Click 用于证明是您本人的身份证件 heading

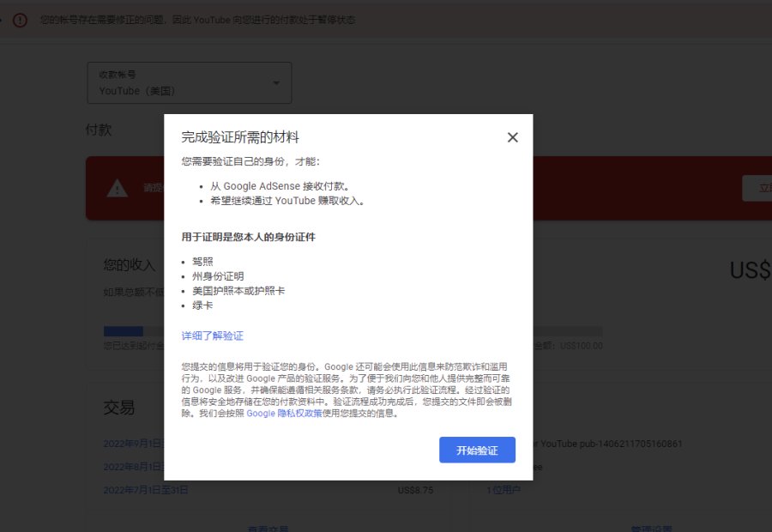(248, 237)
